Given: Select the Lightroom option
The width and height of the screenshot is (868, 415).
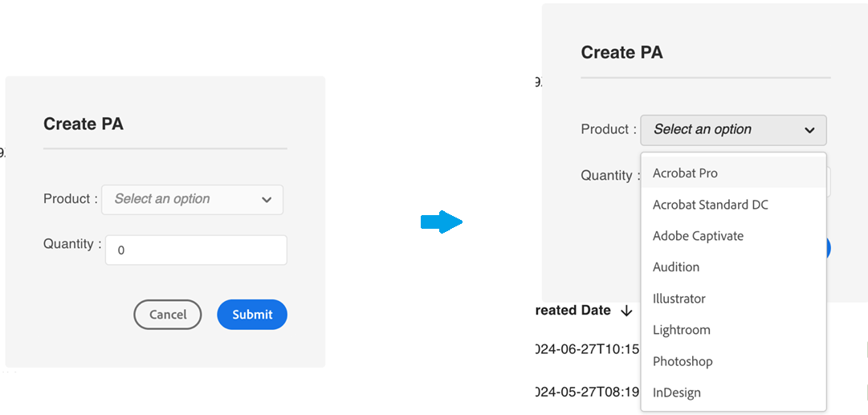Looking at the screenshot, I should click(681, 330).
